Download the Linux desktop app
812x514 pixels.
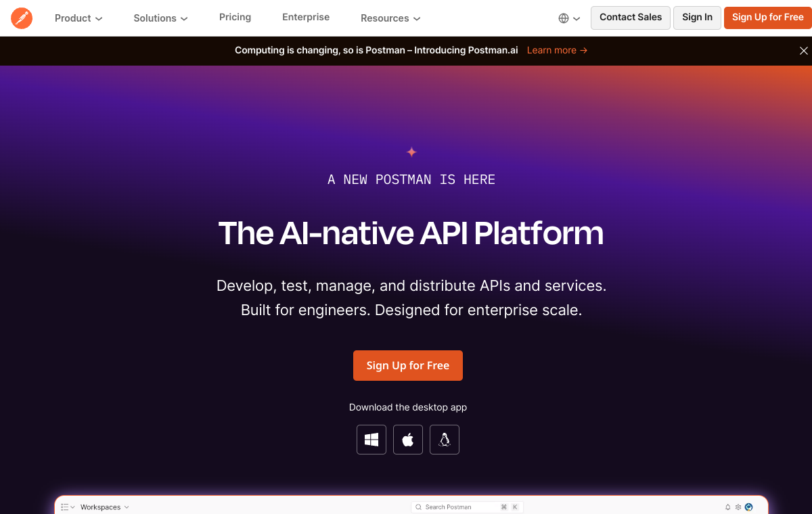point(445,440)
